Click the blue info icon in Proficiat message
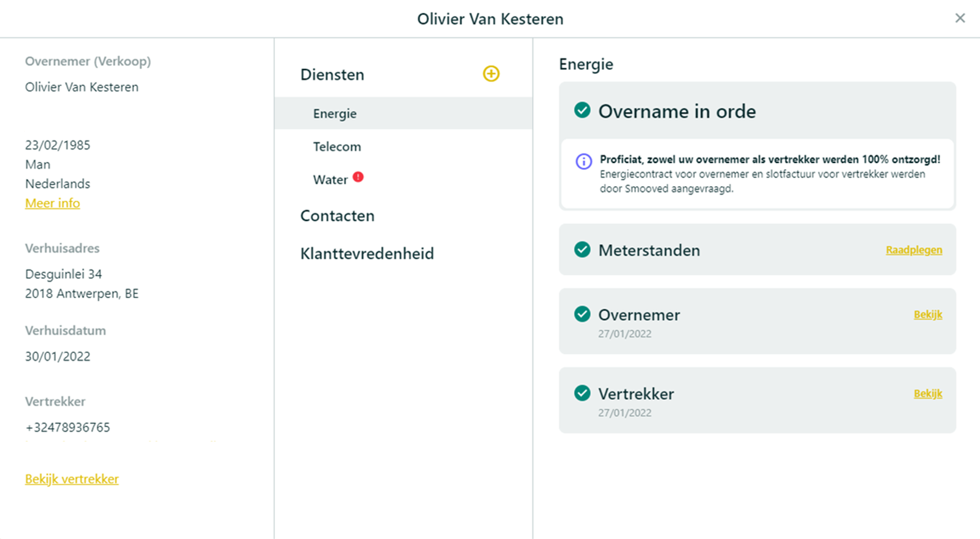The height and width of the screenshot is (539, 980). click(584, 161)
